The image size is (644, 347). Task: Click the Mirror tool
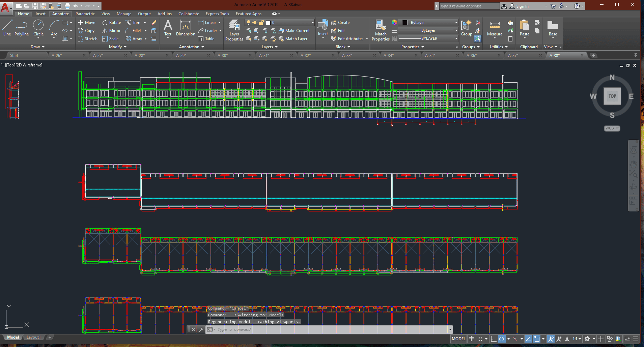point(111,31)
